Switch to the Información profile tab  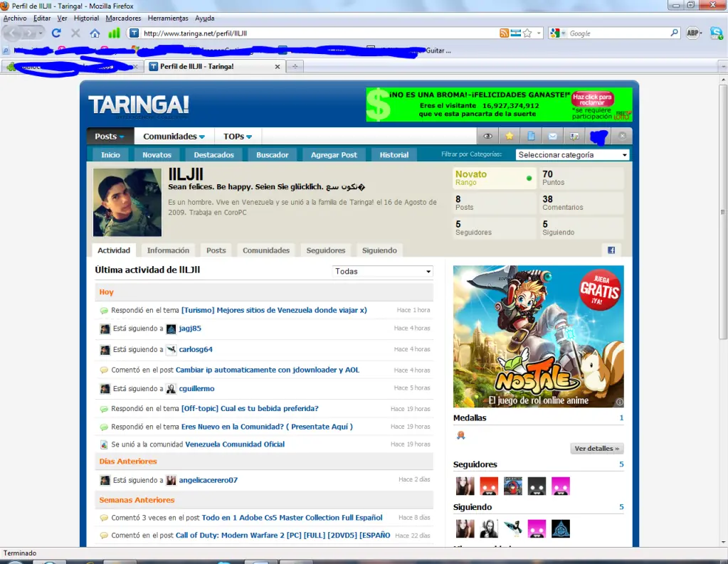point(168,250)
